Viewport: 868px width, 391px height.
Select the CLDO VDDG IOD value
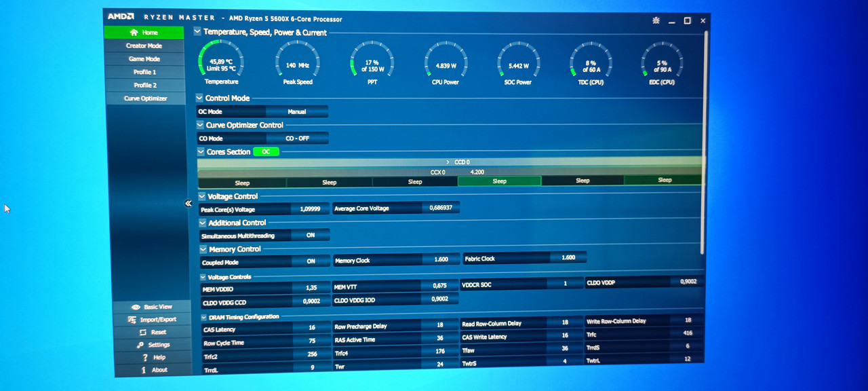pyautogui.click(x=439, y=299)
